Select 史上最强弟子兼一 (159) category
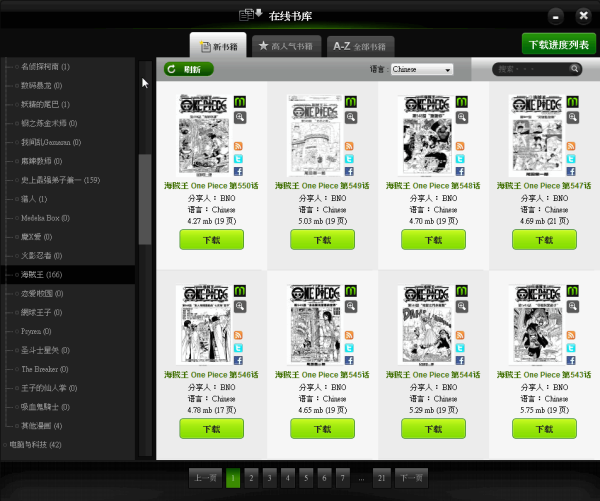The image size is (600, 501). (60, 180)
